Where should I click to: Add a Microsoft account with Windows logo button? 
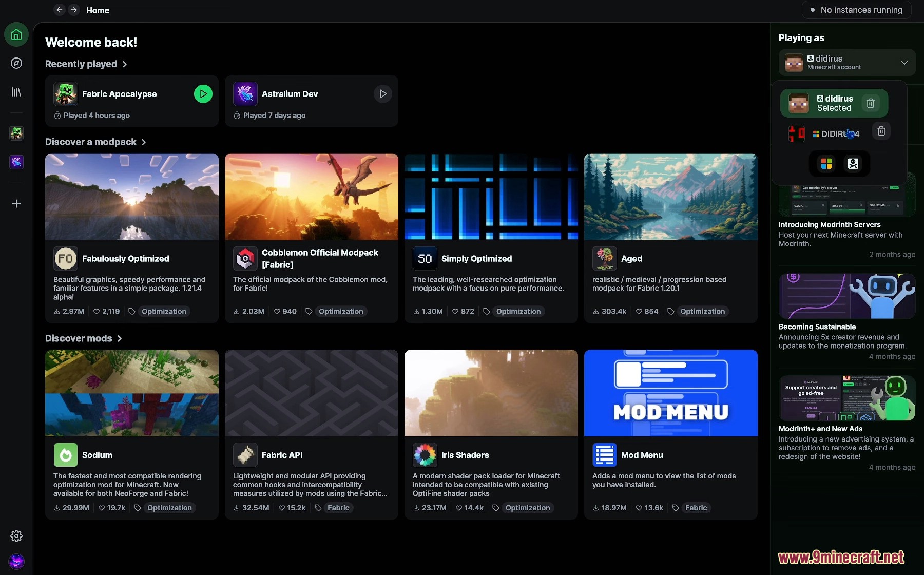tap(826, 164)
